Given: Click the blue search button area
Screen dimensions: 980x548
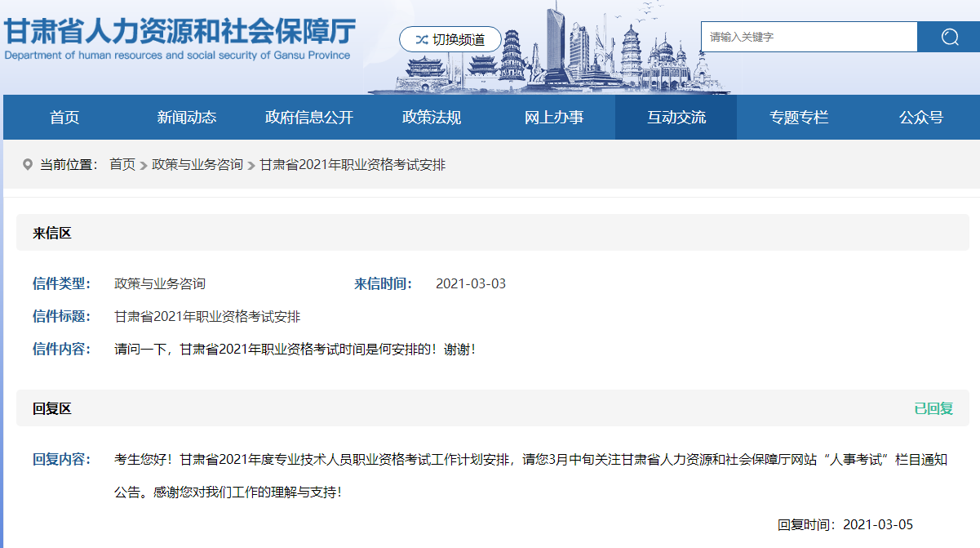Looking at the screenshot, I should pyautogui.click(x=948, y=36).
